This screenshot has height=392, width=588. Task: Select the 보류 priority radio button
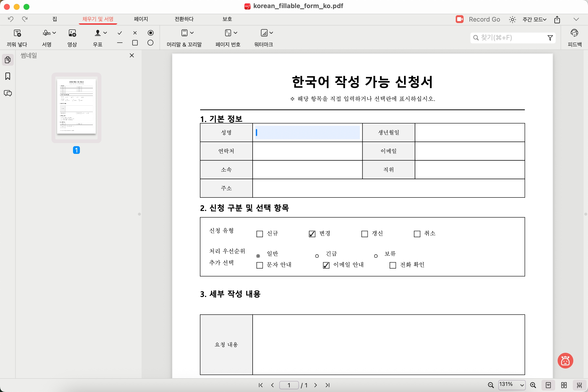(376, 256)
